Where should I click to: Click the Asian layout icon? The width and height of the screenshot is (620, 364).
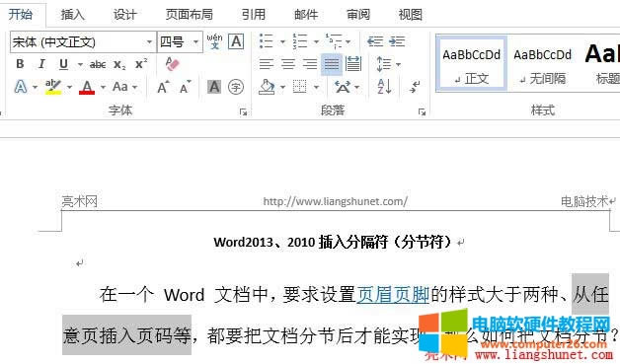point(343,87)
